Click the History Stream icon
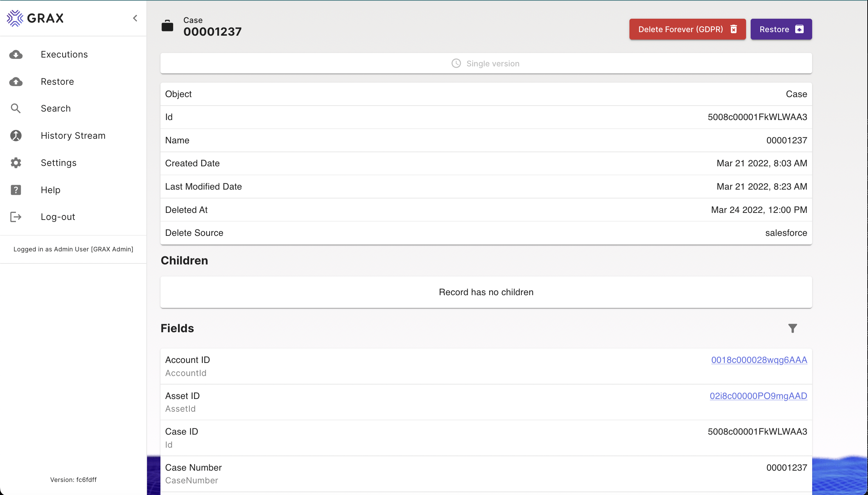The width and height of the screenshot is (868, 495). click(16, 136)
